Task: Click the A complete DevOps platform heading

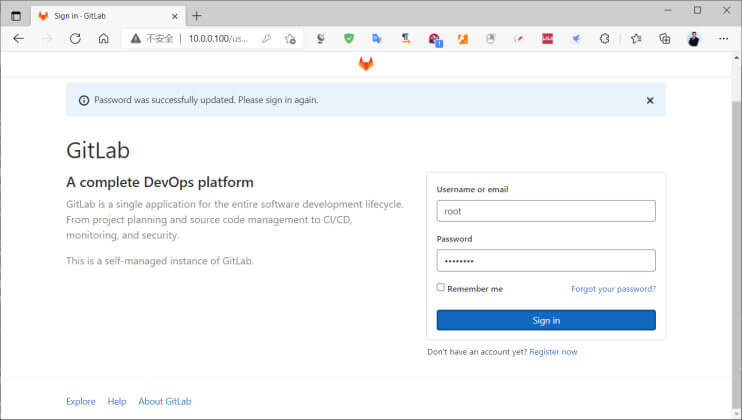Action: (160, 183)
